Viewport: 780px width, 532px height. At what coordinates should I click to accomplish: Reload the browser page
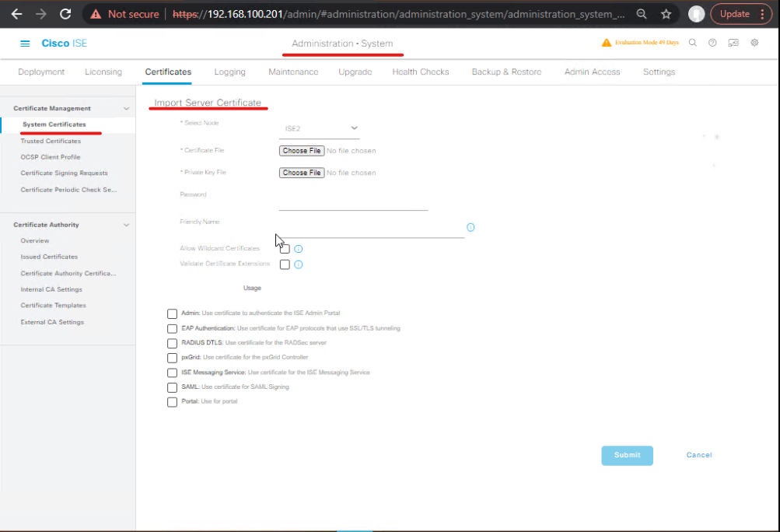click(x=65, y=14)
